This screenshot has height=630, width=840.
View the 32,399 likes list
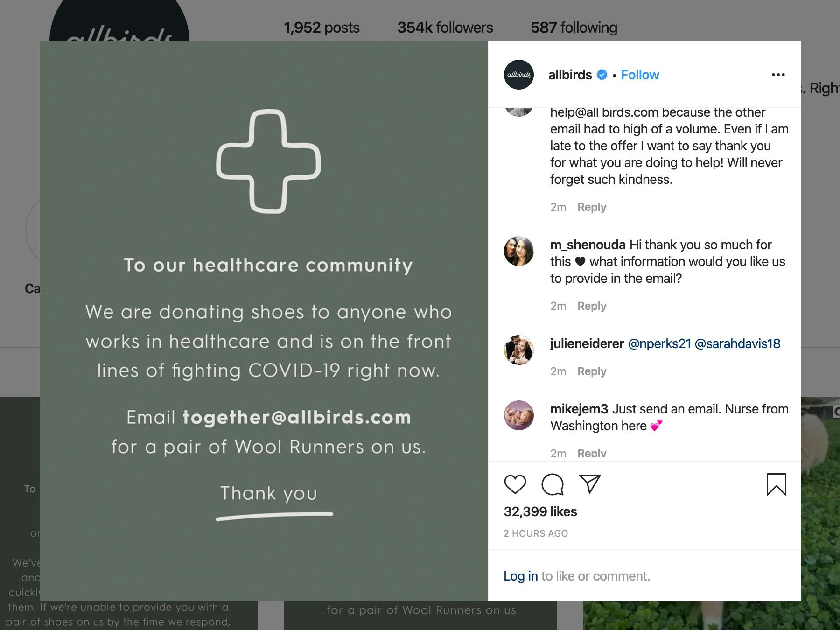point(540,512)
